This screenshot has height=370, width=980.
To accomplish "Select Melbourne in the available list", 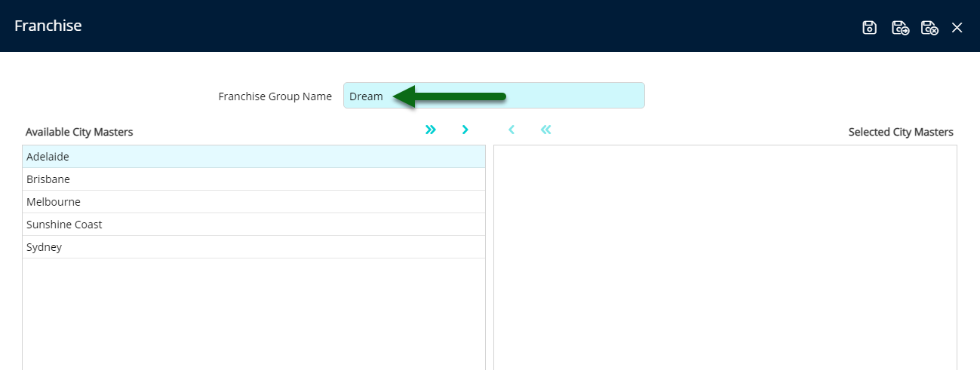I will [x=253, y=202].
